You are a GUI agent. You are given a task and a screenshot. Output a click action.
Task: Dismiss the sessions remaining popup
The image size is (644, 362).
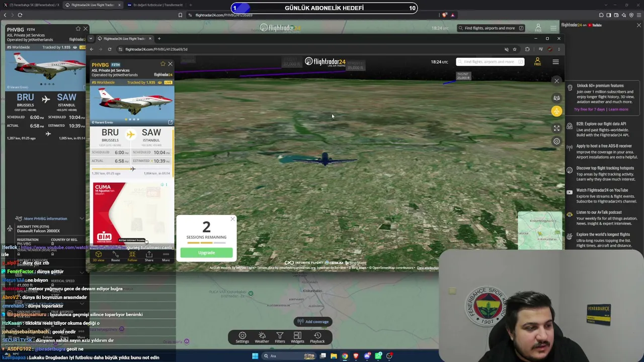tap(232, 219)
